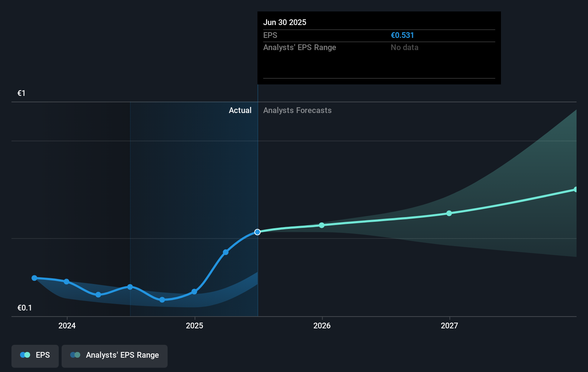Click the rightmost forecast data point
The height and width of the screenshot is (372, 588).
[x=576, y=189]
